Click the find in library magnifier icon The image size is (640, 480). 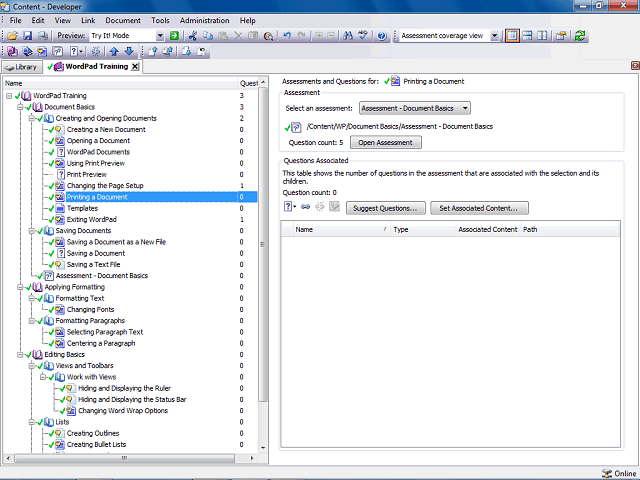pyautogui.click(x=268, y=36)
